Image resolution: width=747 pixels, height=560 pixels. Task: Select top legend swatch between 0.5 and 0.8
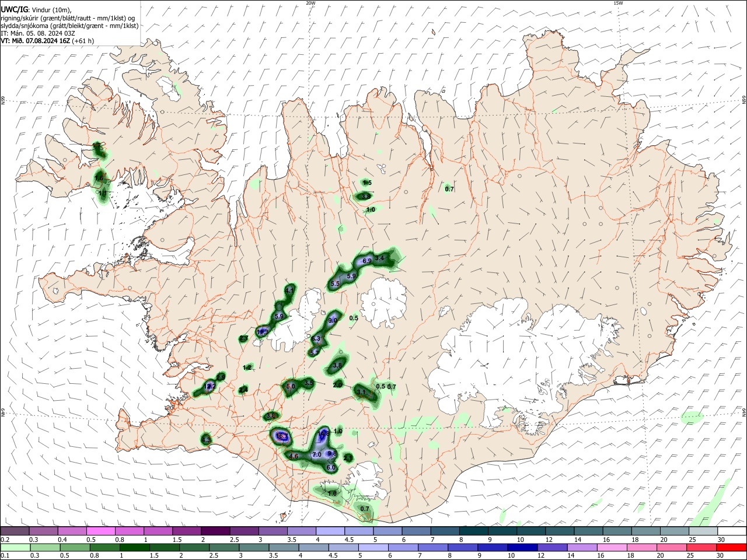coord(100,531)
